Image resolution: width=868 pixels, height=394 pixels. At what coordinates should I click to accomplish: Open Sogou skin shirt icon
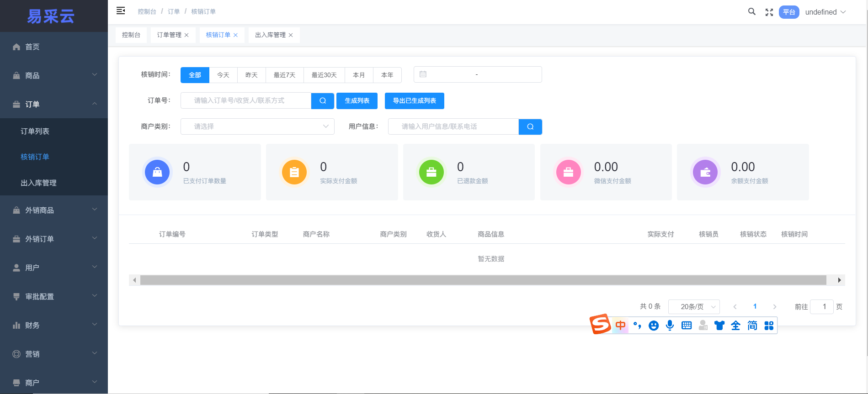click(x=719, y=326)
